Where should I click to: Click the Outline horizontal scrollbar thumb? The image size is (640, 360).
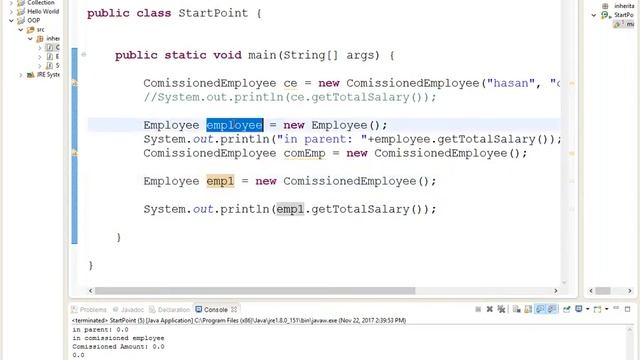click(x=603, y=291)
